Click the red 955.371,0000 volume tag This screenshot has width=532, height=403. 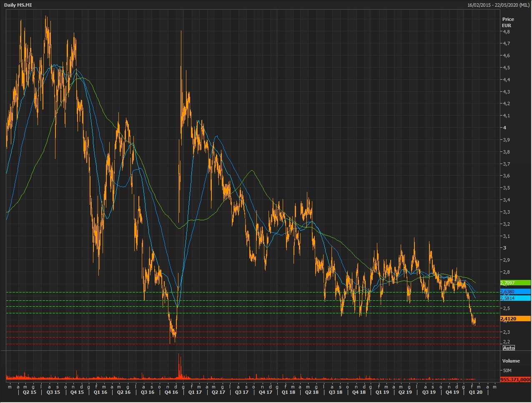[515, 380]
